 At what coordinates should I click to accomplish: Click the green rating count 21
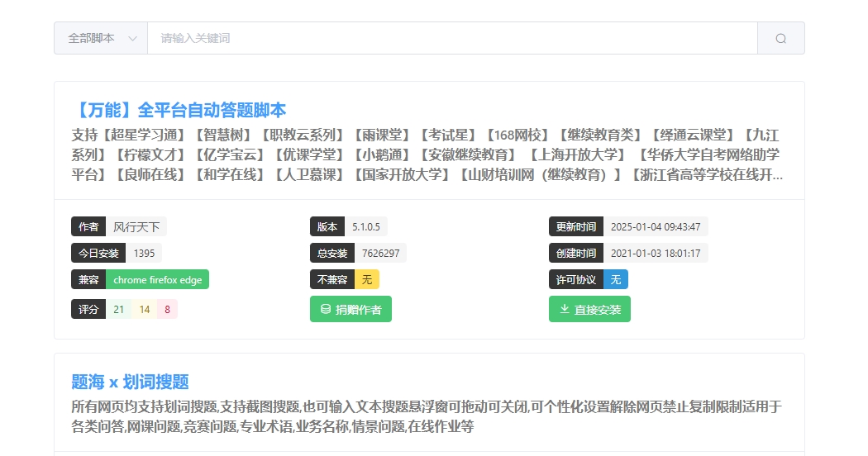coord(118,309)
